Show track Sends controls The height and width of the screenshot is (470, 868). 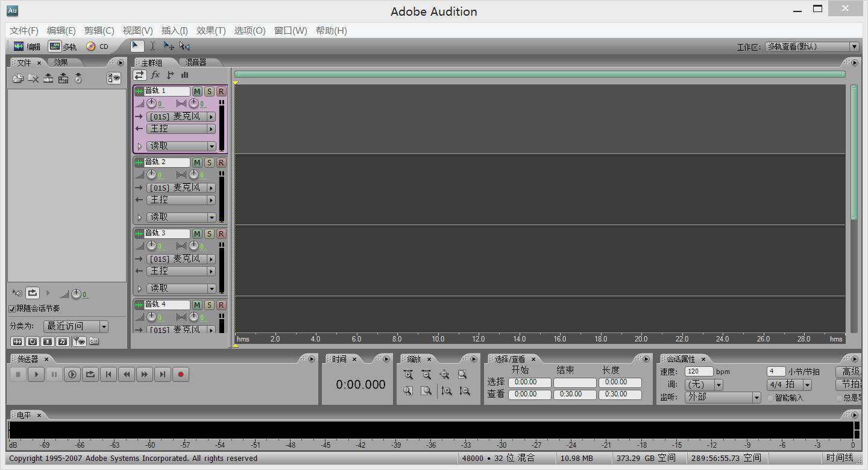[x=170, y=75]
